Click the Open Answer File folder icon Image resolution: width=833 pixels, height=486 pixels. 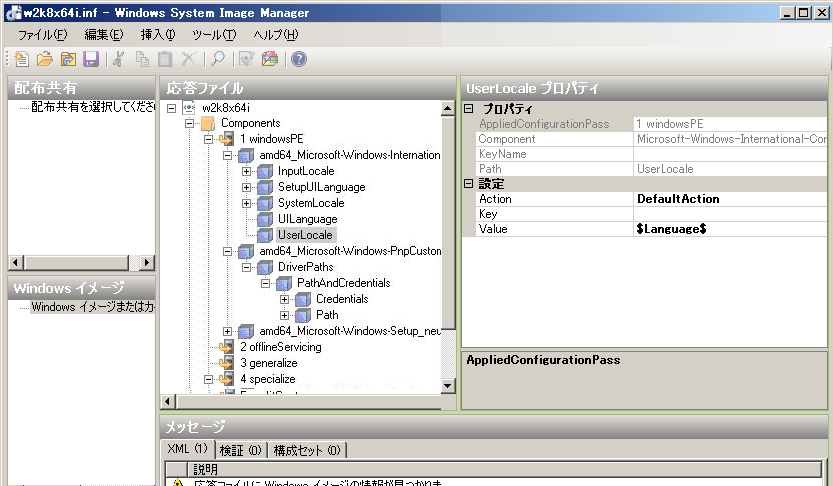44,59
